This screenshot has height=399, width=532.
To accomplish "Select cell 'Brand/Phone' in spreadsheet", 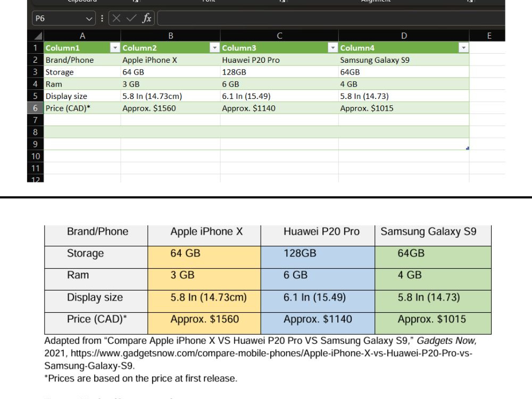I will point(82,60).
